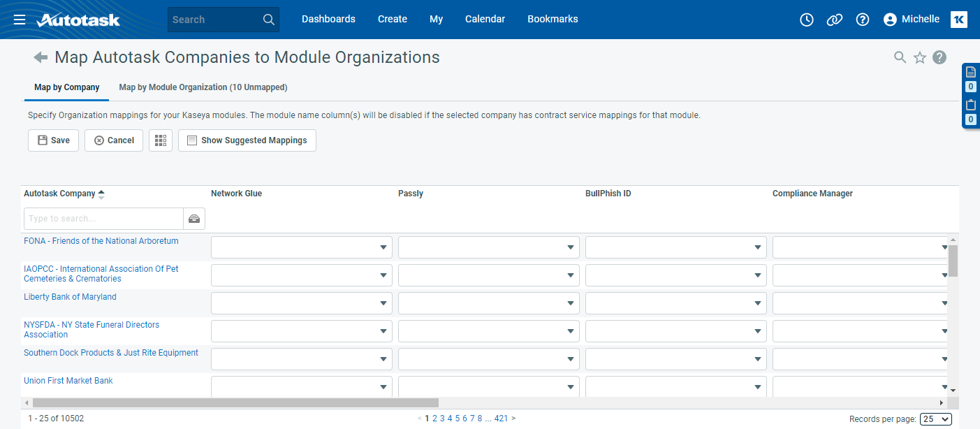Switch to Map by Module Organization tab
The height and width of the screenshot is (429, 980).
tap(203, 87)
